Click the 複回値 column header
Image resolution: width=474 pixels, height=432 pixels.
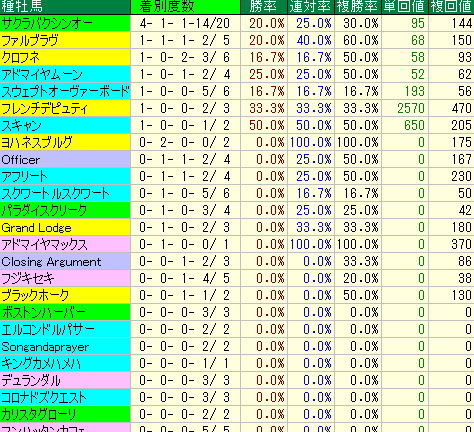click(x=451, y=7)
